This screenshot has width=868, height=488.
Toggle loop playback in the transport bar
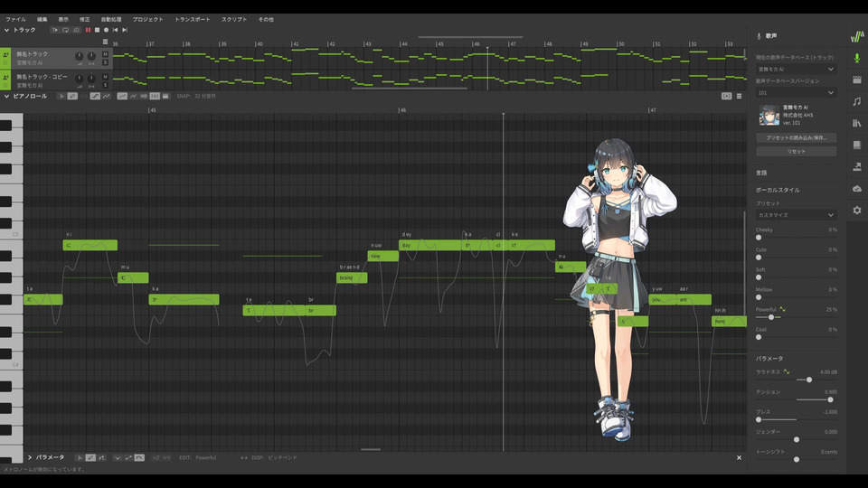pos(65,30)
